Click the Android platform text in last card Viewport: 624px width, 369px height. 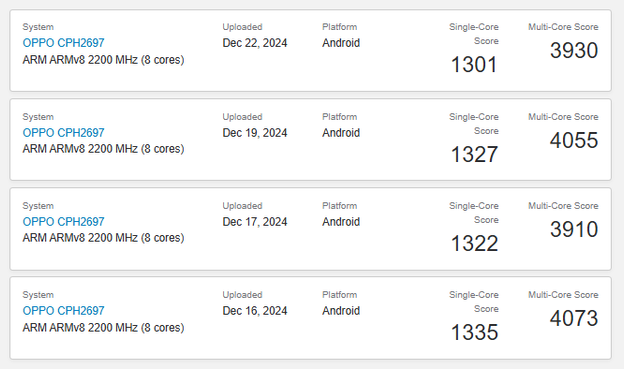341,311
